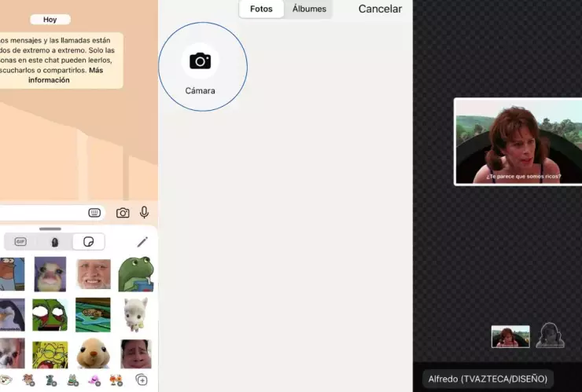Send the blue cartoon platypus sticker
Image resolution: width=582 pixels, height=392 pixels.
(x=13, y=274)
